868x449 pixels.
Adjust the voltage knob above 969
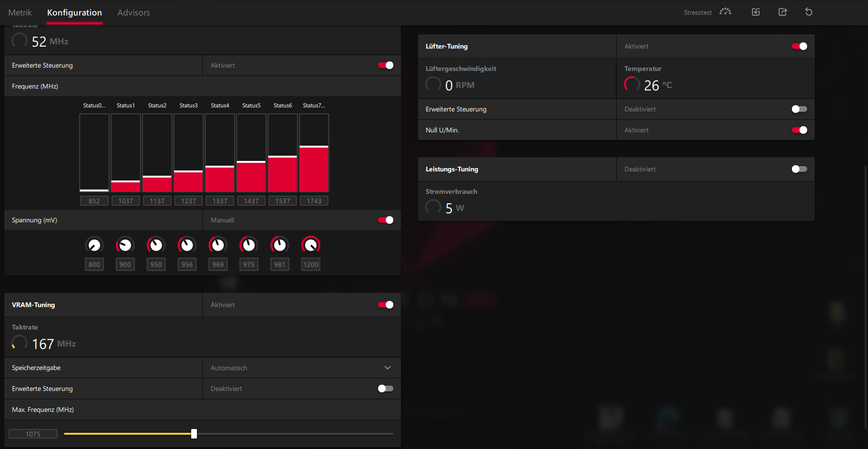pyautogui.click(x=218, y=245)
